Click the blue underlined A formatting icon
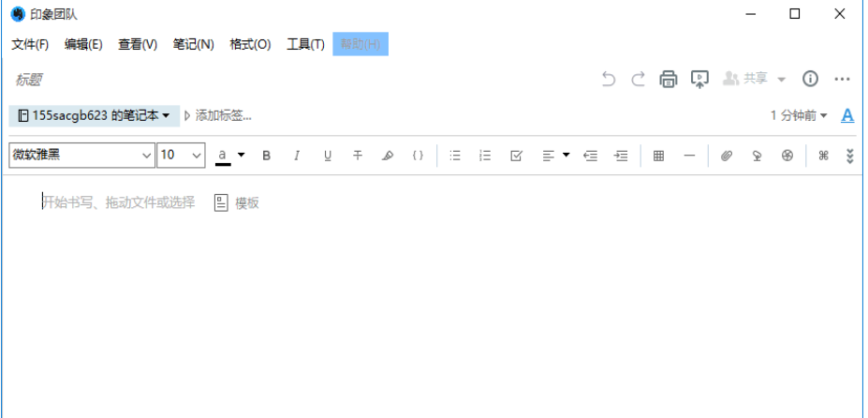Image resolution: width=868 pixels, height=418 pixels. tap(847, 115)
